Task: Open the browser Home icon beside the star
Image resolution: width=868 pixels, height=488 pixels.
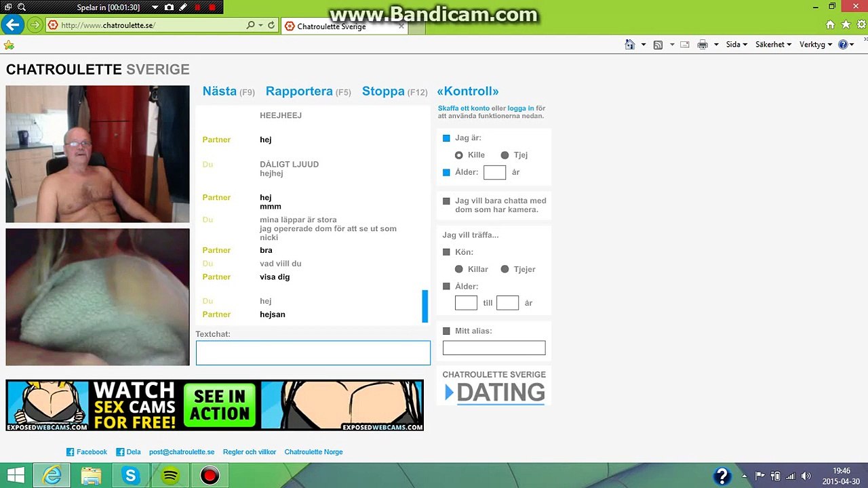Action: point(830,25)
